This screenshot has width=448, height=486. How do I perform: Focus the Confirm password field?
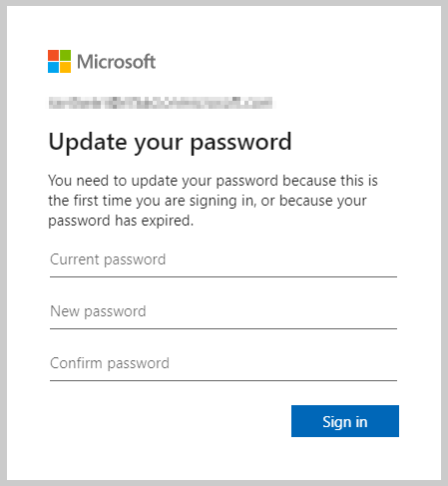click(x=224, y=364)
